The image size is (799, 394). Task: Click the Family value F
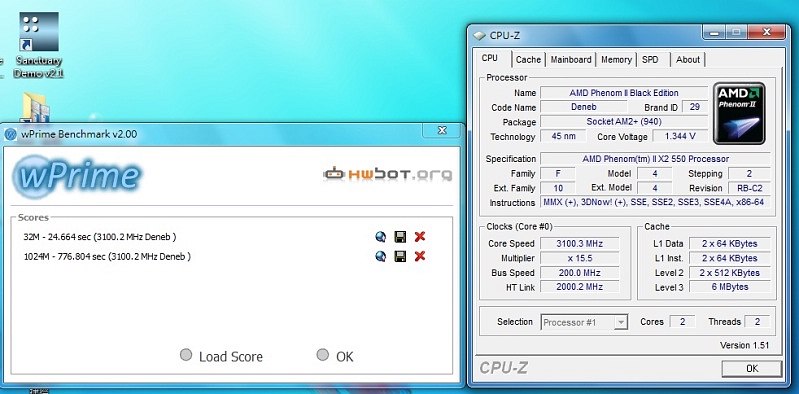pyautogui.click(x=558, y=173)
